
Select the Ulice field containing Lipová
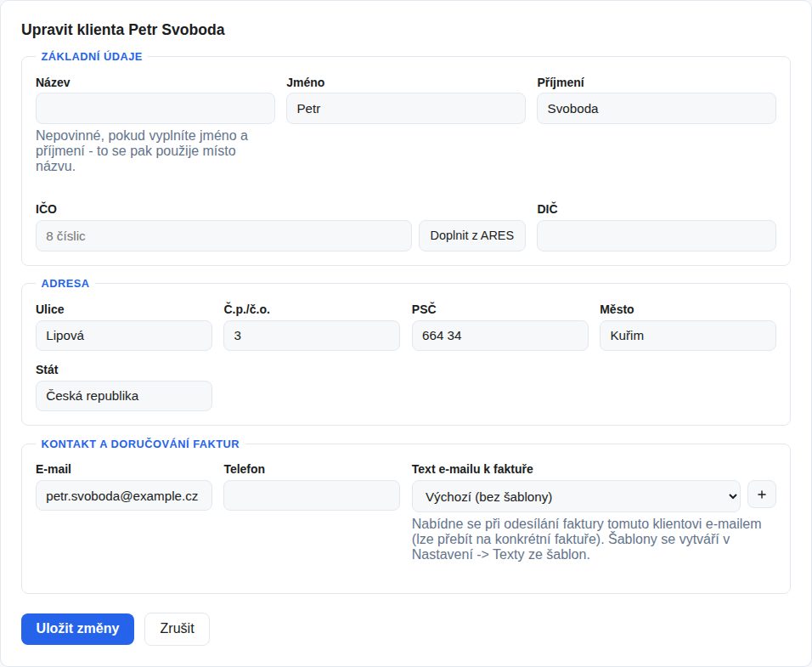click(124, 336)
